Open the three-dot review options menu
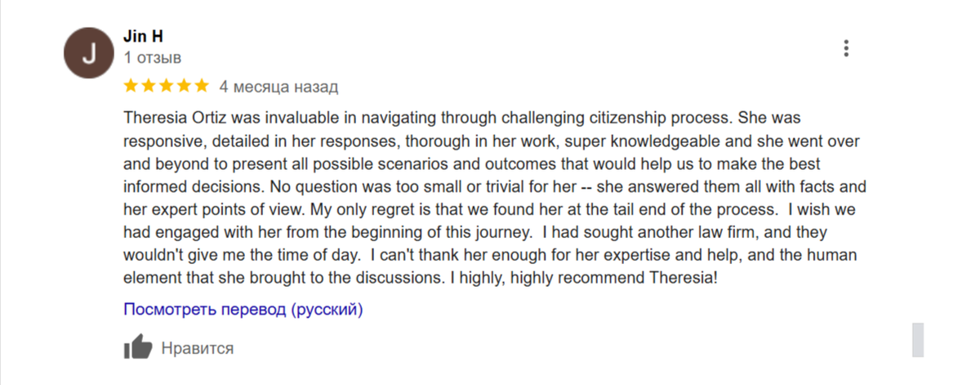The height and width of the screenshot is (385, 980). pos(846,48)
